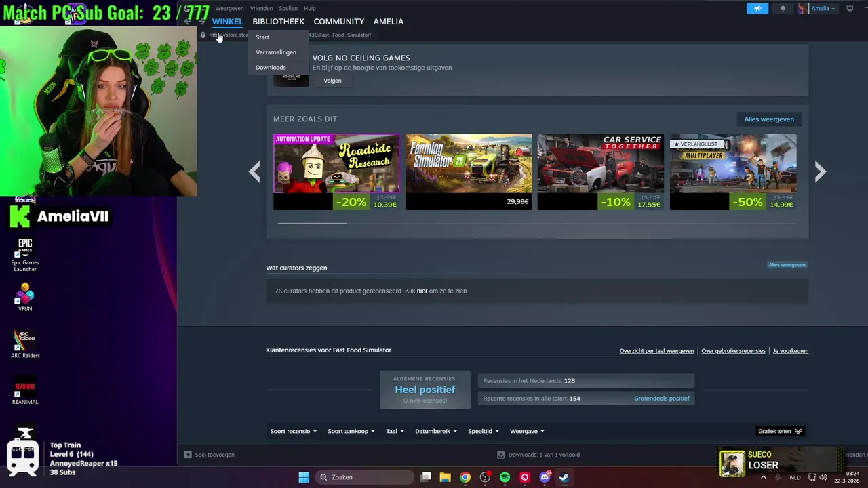Open Je voorkeuren link
Screen dimensions: 868x488
(x=791, y=351)
